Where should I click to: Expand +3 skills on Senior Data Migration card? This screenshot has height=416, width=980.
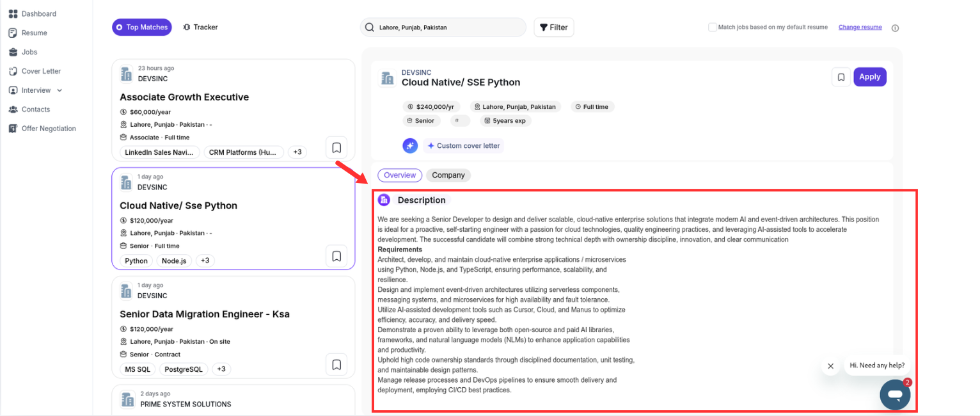221,369
